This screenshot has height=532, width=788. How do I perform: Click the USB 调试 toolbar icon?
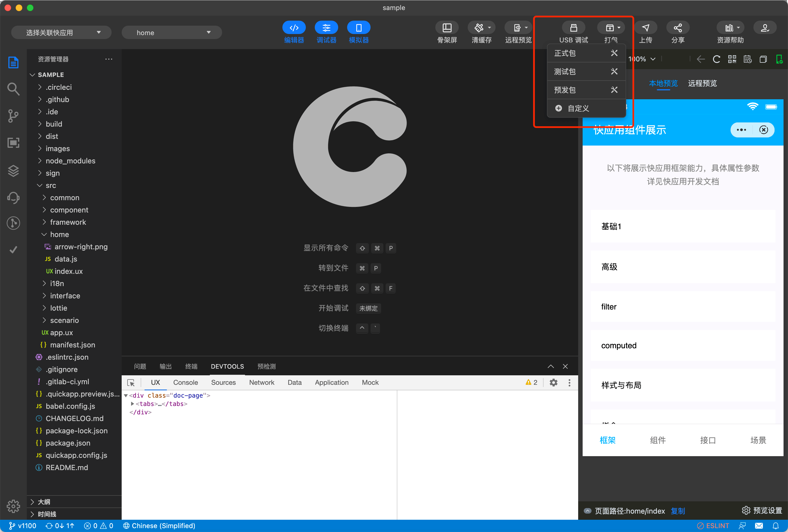tap(573, 28)
